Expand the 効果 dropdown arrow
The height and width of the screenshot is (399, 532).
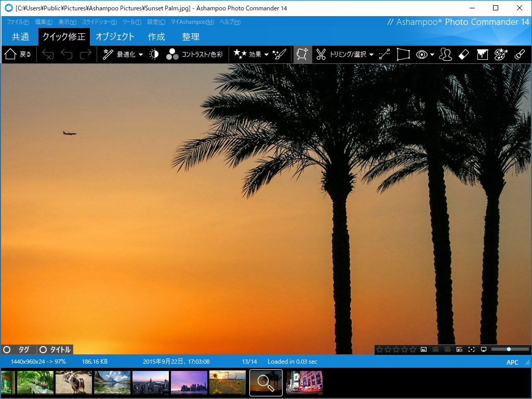(x=267, y=55)
